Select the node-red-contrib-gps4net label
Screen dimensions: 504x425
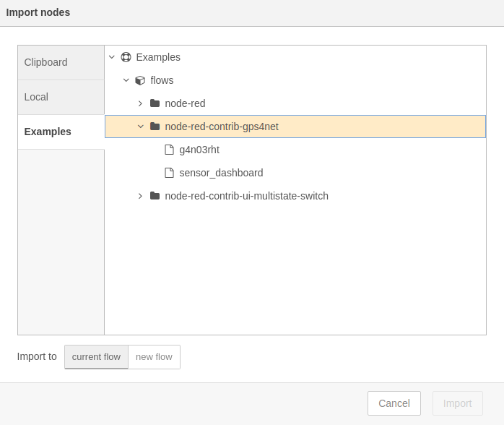222,126
